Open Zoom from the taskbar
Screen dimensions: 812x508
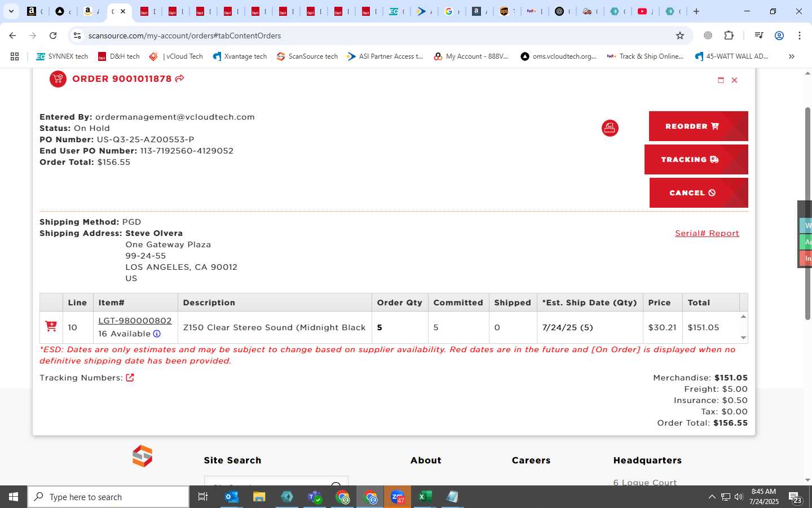[x=398, y=497]
